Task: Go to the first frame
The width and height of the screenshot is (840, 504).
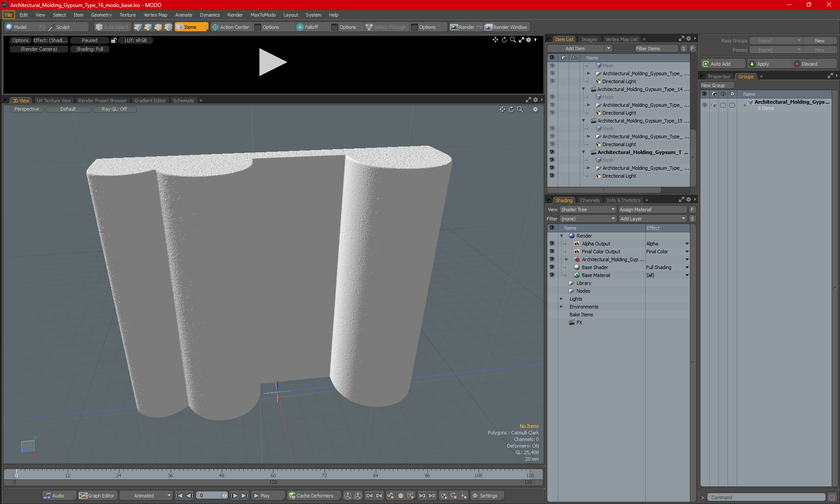Action: pyautogui.click(x=179, y=496)
